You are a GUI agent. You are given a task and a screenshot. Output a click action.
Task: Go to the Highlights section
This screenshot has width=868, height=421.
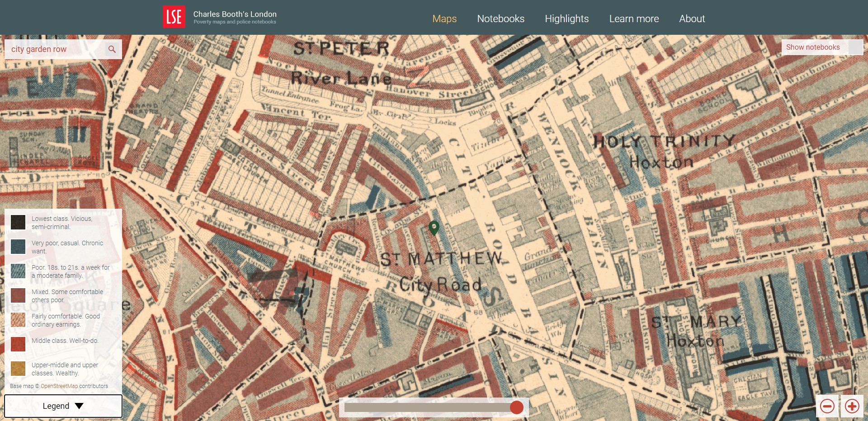click(566, 19)
